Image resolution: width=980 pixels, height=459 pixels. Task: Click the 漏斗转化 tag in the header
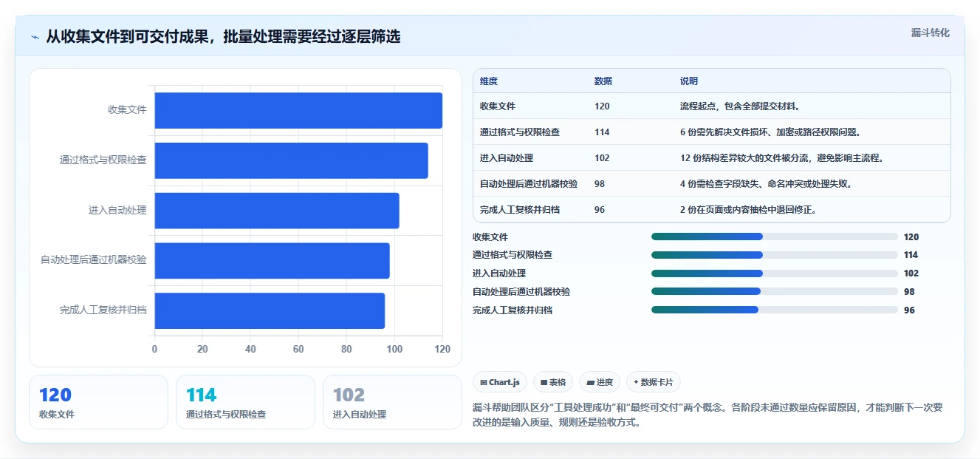930,33
